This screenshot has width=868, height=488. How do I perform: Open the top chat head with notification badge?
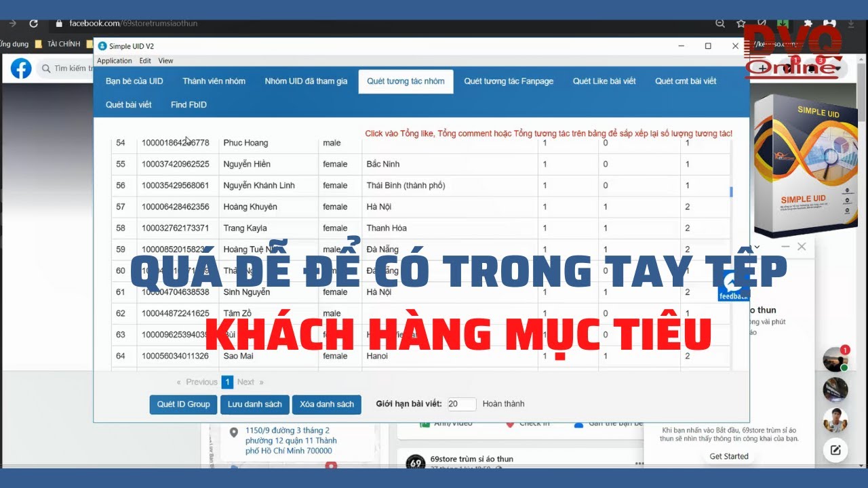(835, 359)
